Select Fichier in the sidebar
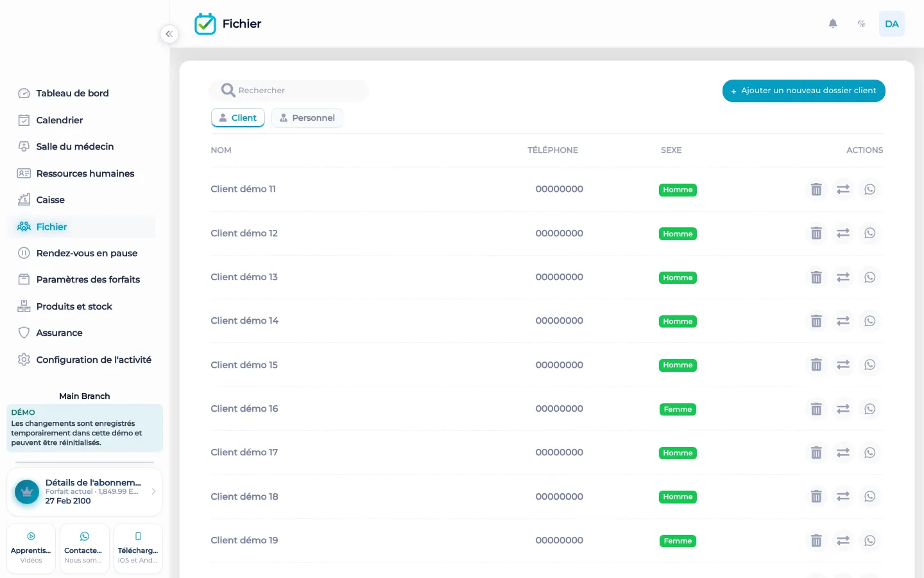The height and width of the screenshot is (578, 924). pos(81,227)
